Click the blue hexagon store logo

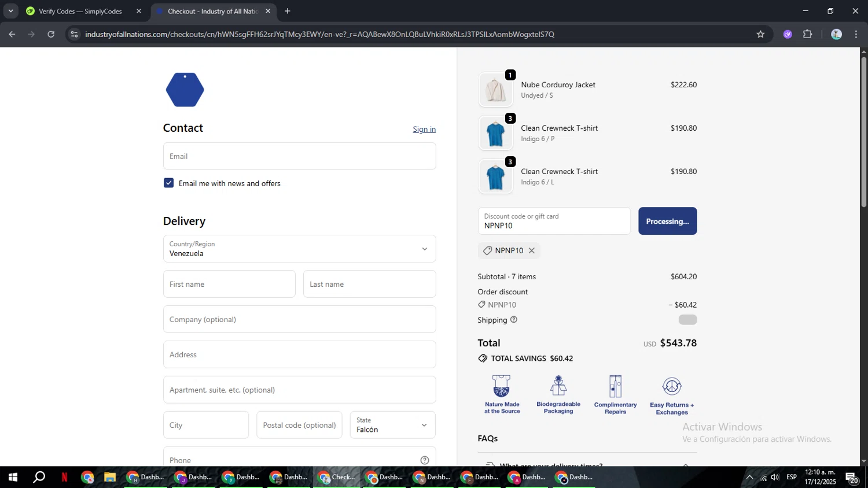pos(185,90)
